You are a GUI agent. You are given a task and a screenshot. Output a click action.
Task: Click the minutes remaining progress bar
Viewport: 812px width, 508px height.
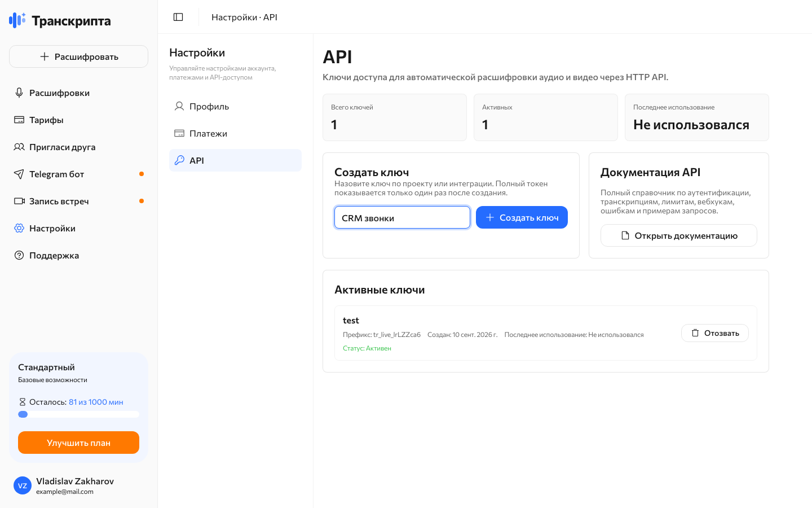point(78,414)
